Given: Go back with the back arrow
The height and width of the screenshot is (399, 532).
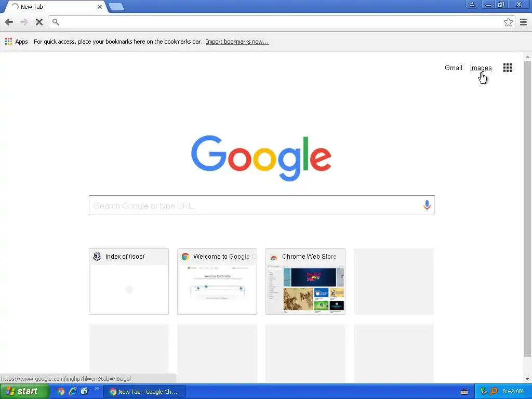Looking at the screenshot, I should coord(9,22).
